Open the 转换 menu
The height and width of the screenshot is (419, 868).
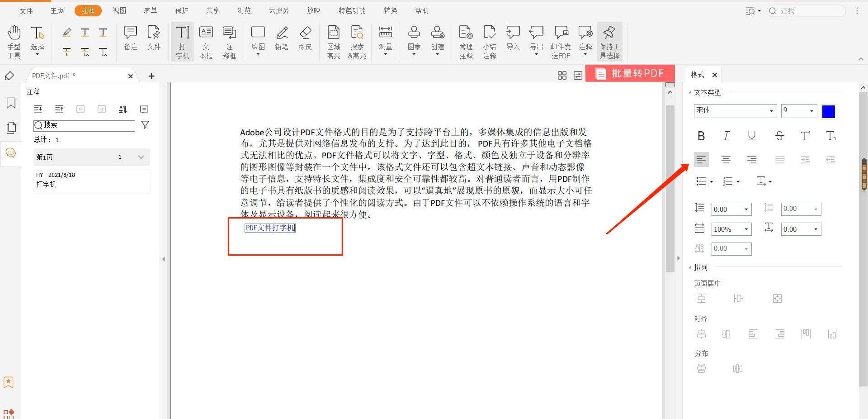[390, 10]
